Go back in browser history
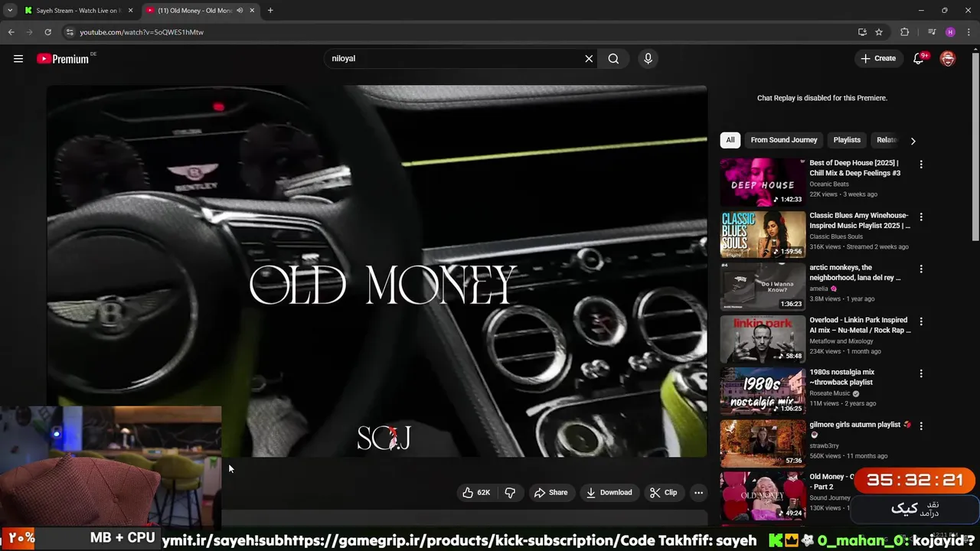 tap(11, 32)
